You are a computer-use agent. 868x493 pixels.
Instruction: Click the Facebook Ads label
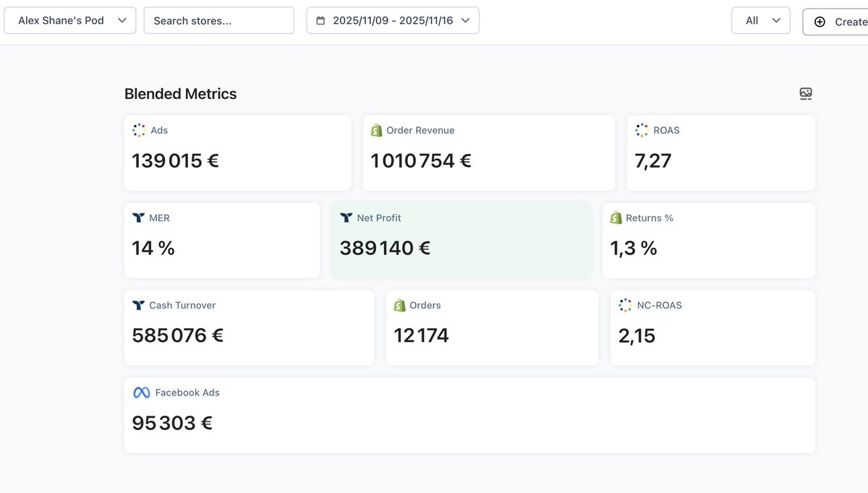coord(187,393)
